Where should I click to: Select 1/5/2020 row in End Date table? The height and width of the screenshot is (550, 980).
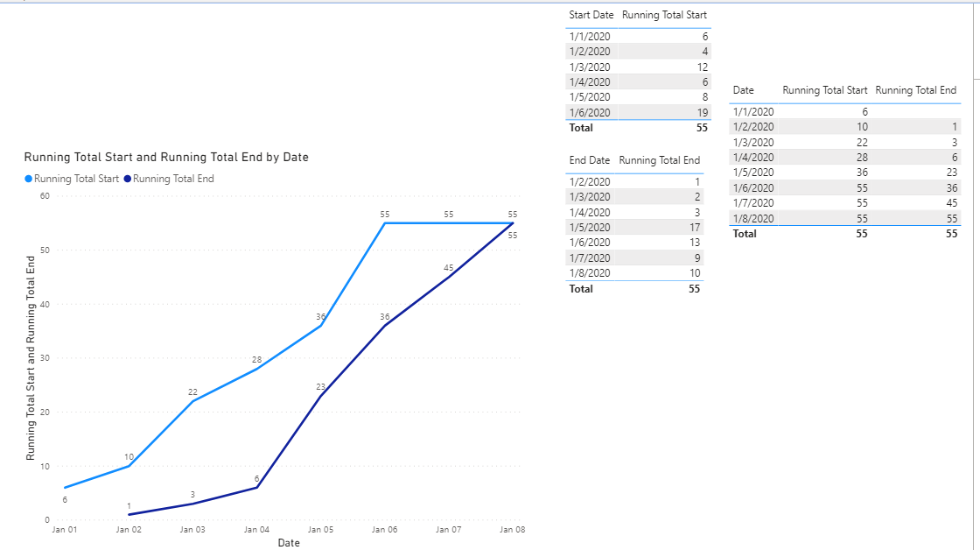pos(634,227)
